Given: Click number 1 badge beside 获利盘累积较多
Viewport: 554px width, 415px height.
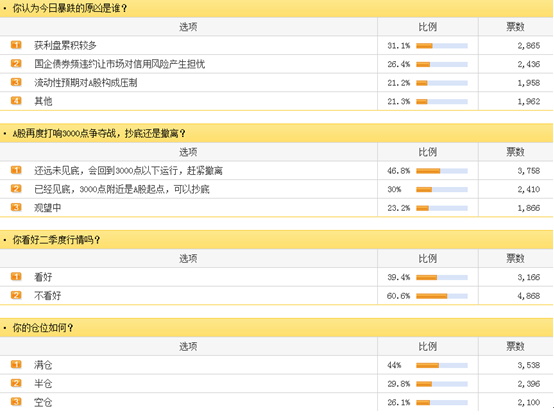Looking at the screenshot, I should click(16, 45).
